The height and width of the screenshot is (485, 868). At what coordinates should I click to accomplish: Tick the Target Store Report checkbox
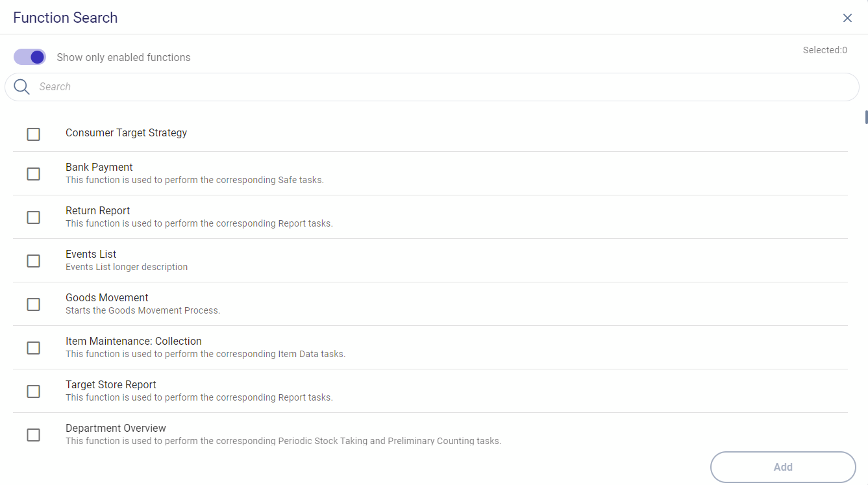[x=33, y=392]
